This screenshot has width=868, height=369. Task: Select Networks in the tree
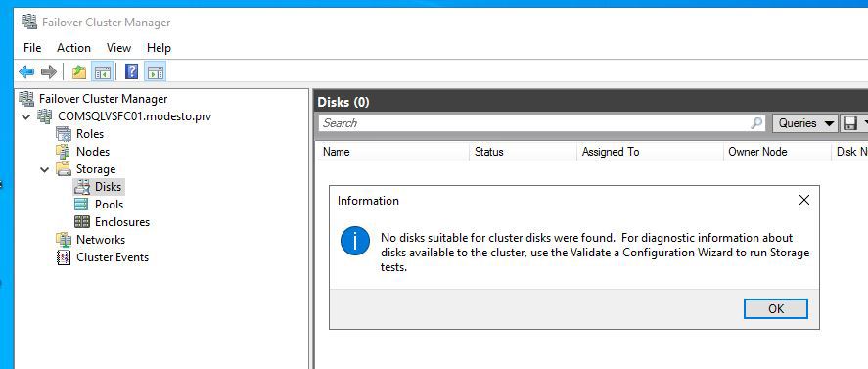[x=101, y=240]
